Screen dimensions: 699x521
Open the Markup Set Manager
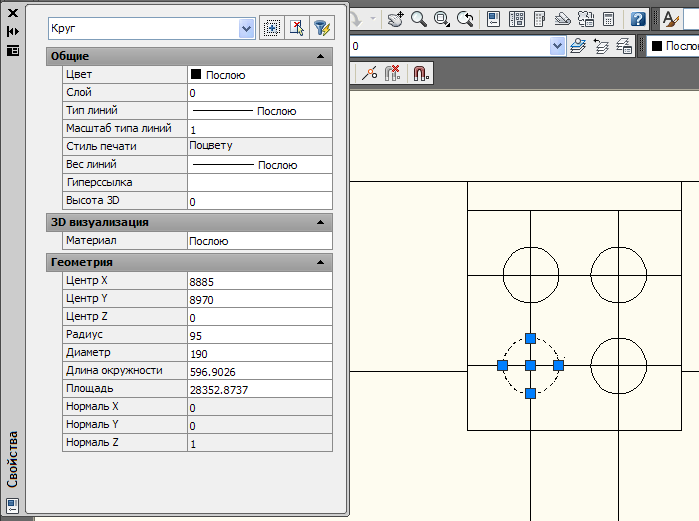tap(586, 19)
